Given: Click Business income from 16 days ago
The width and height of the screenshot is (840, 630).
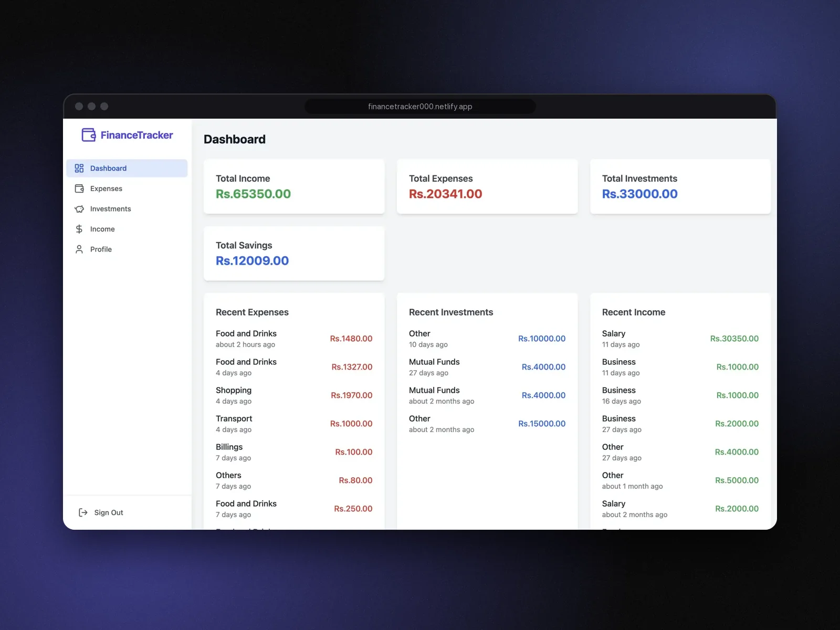Looking at the screenshot, I should pos(680,395).
